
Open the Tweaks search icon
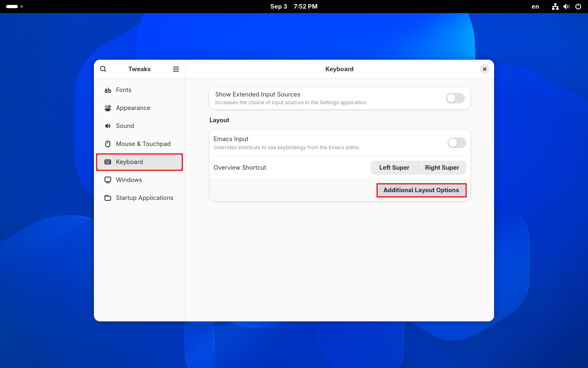pos(103,69)
